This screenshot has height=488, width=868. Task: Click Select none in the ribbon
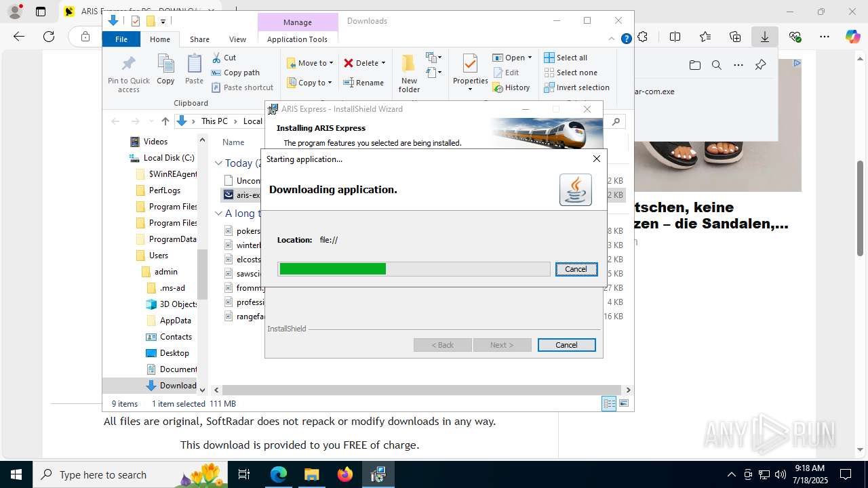coord(570,73)
